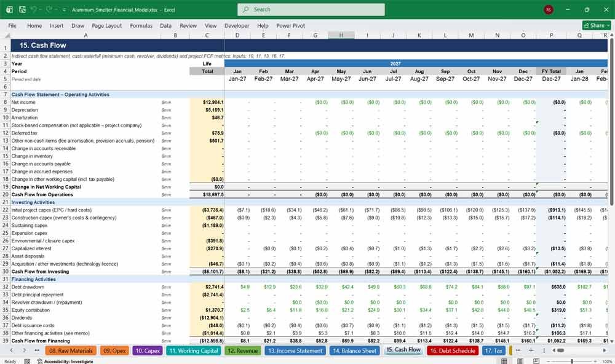Screen dimensions: 615x364
Task: Click the Save icon in quick access toolbar
Action: coord(22,9)
